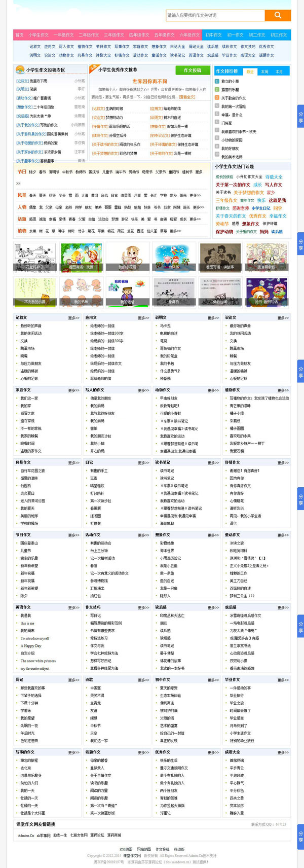Image resolution: width=304 pixels, height=868 pixels.
Task: Open 国庆登泰山 in the 节日作文 list
Action: tap(29, 543)
